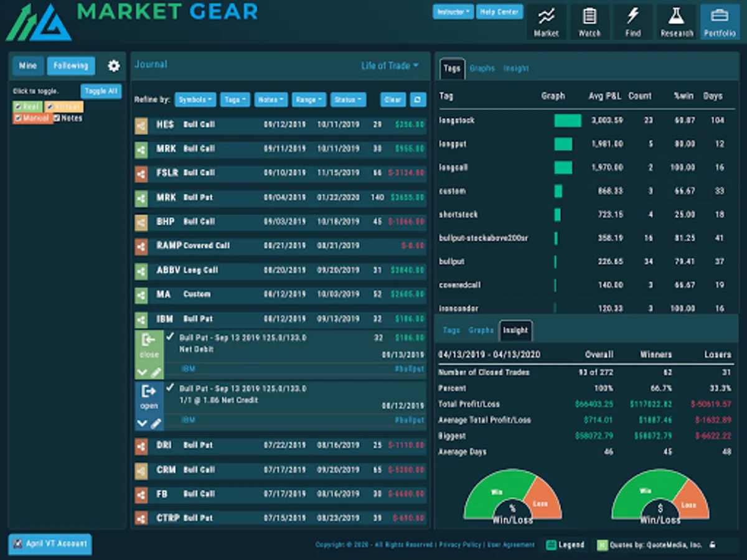Toggle checkmark on close Bull Put entry

[170, 337]
